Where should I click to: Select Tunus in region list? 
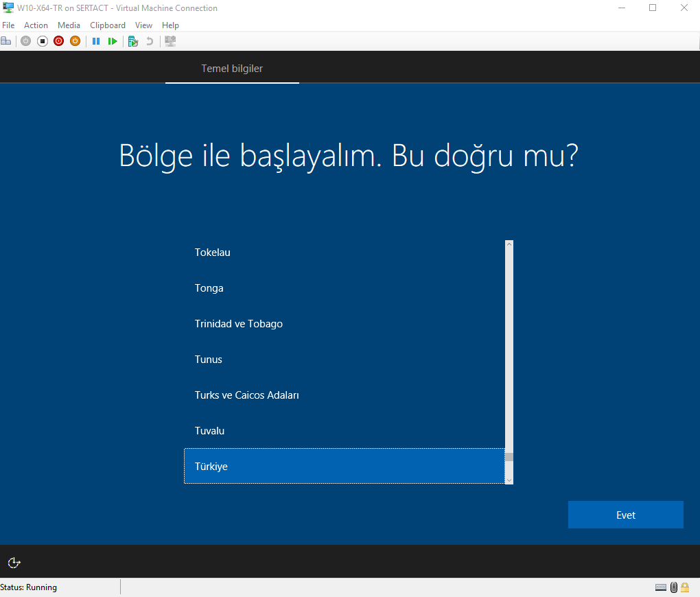click(x=345, y=360)
